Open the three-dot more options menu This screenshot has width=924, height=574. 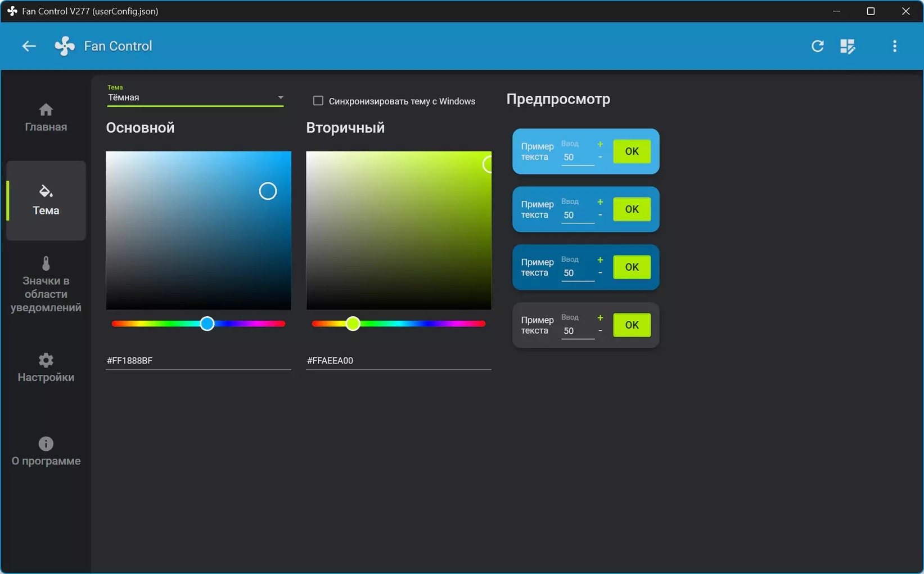[895, 46]
